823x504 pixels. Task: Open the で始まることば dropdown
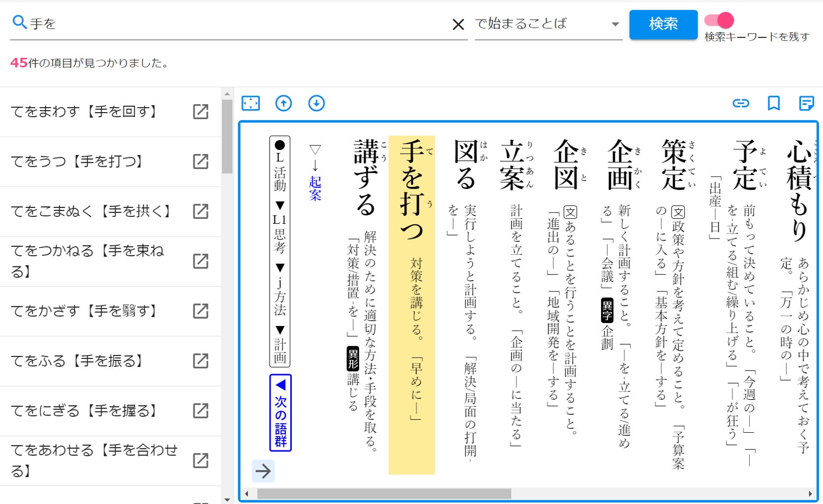(548, 24)
